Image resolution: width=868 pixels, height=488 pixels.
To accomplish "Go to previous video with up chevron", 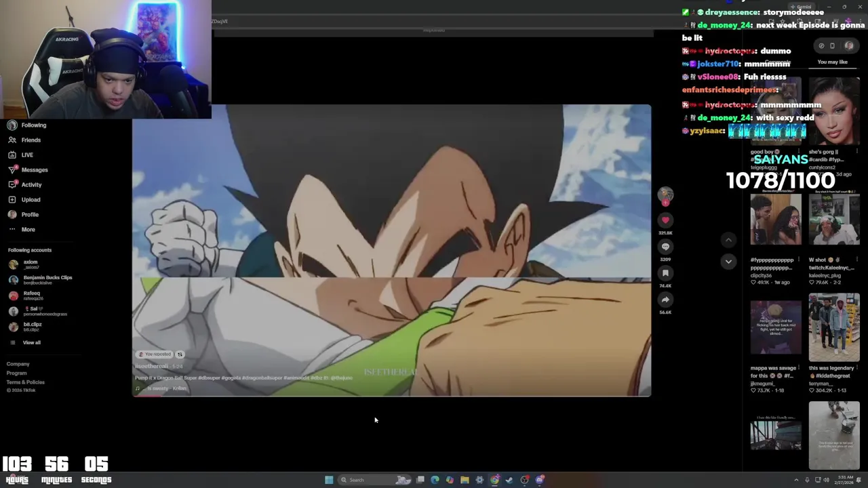I will click(x=728, y=240).
